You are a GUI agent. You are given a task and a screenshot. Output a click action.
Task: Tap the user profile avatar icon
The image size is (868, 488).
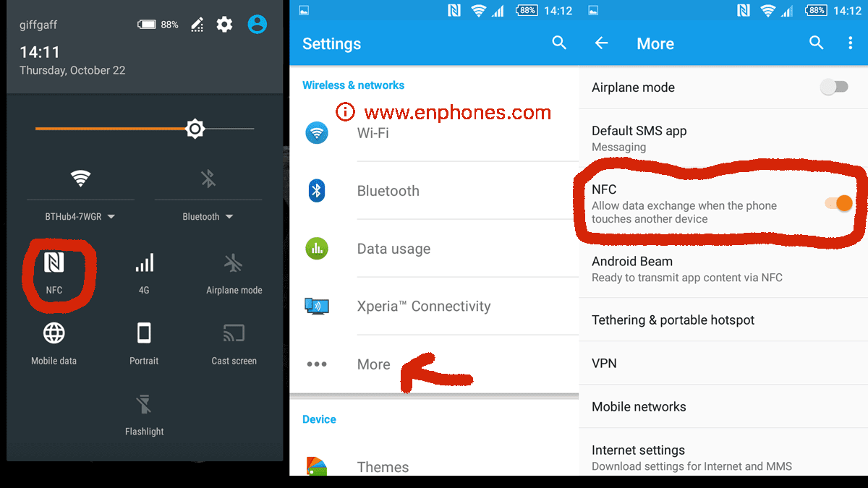tap(257, 25)
